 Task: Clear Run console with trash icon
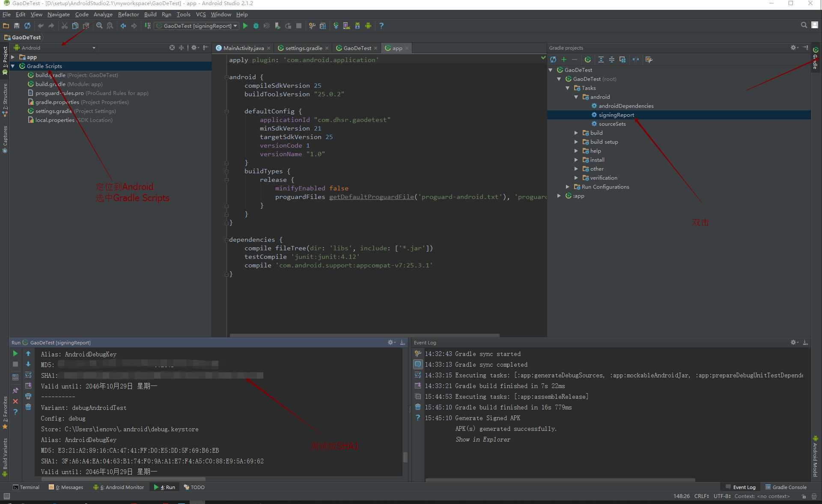pos(28,407)
